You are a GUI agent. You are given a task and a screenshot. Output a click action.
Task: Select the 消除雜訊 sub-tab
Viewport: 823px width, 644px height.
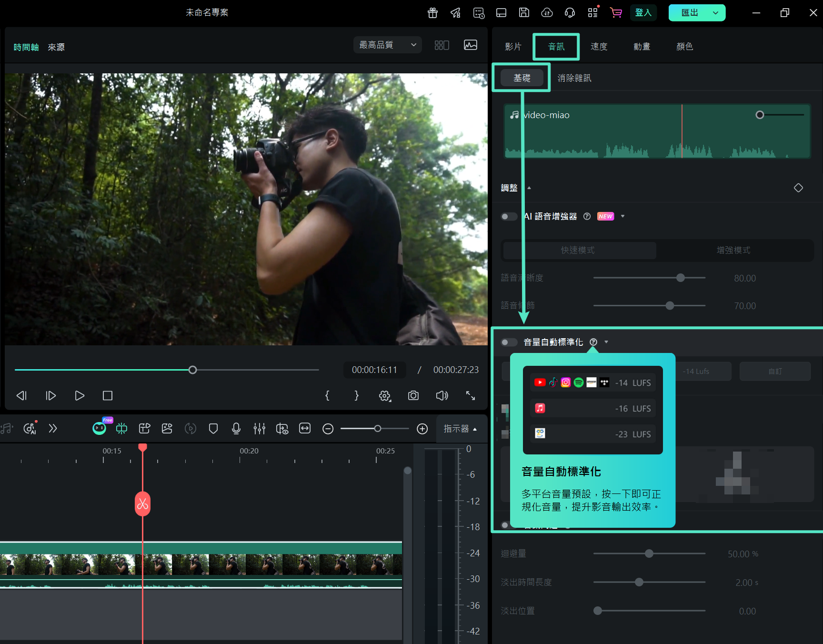[x=574, y=78]
